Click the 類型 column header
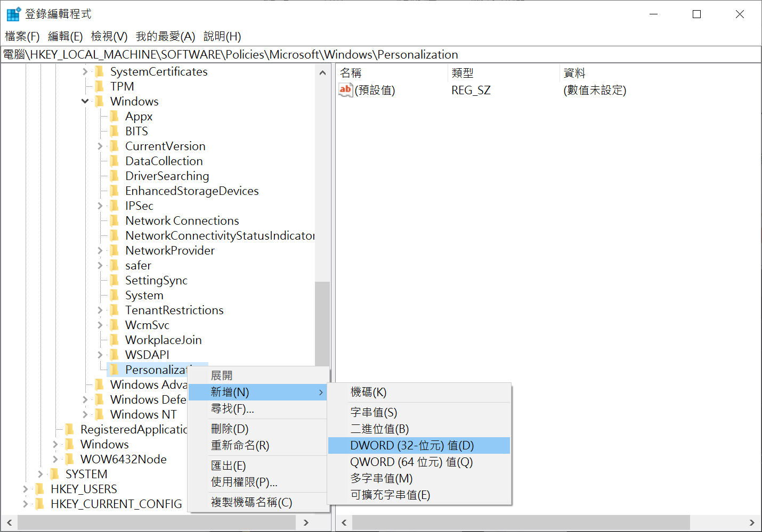762x532 pixels. tap(503, 73)
